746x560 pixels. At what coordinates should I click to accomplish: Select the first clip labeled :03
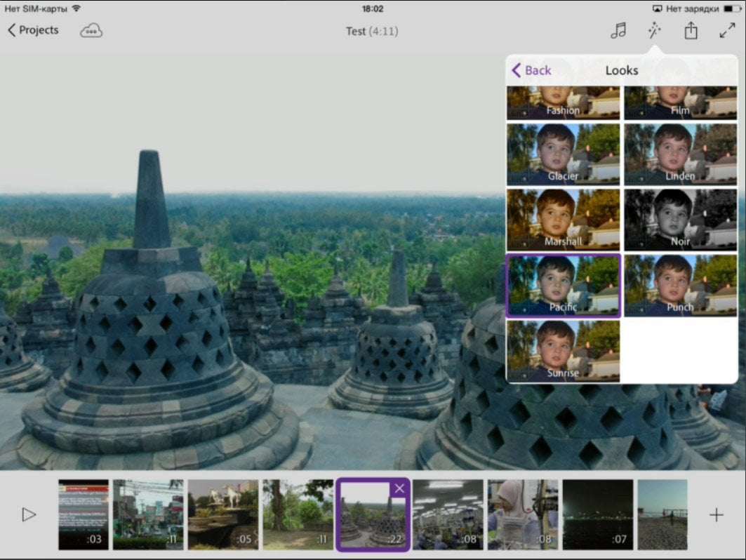tap(84, 515)
